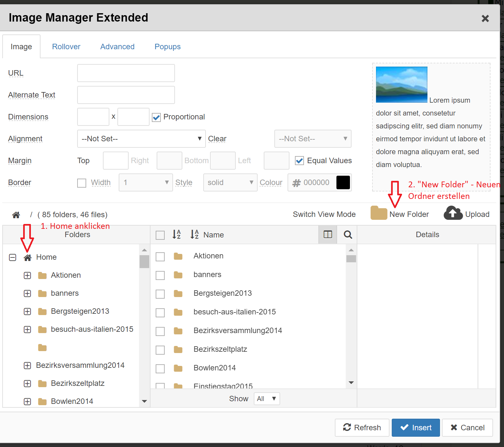This screenshot has width=504, height=447.
Task: Expand the Aktionen folder in the tree
Action: point(27,275)
